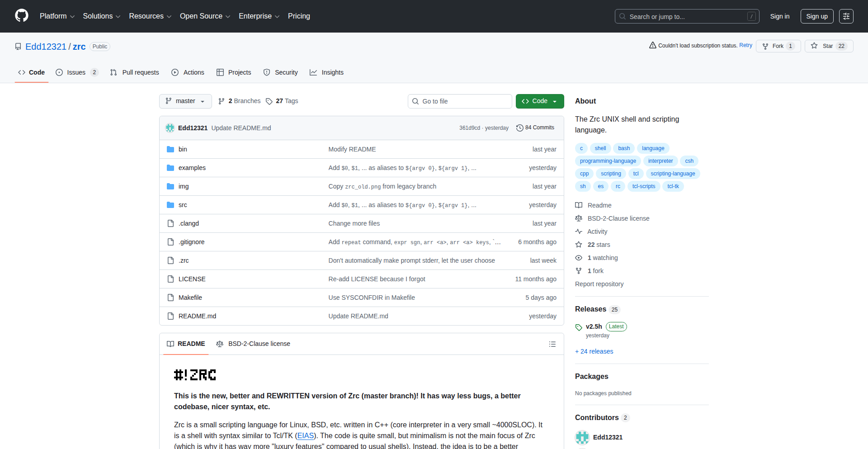This screenshot has width=868, height=449.
Task: Click the Sign up button
Action: (817, 16)
